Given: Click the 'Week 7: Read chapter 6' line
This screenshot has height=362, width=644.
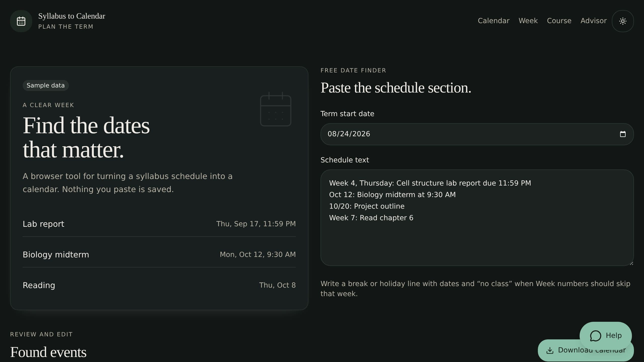Looking at the screenshot, I should point(371,218).
